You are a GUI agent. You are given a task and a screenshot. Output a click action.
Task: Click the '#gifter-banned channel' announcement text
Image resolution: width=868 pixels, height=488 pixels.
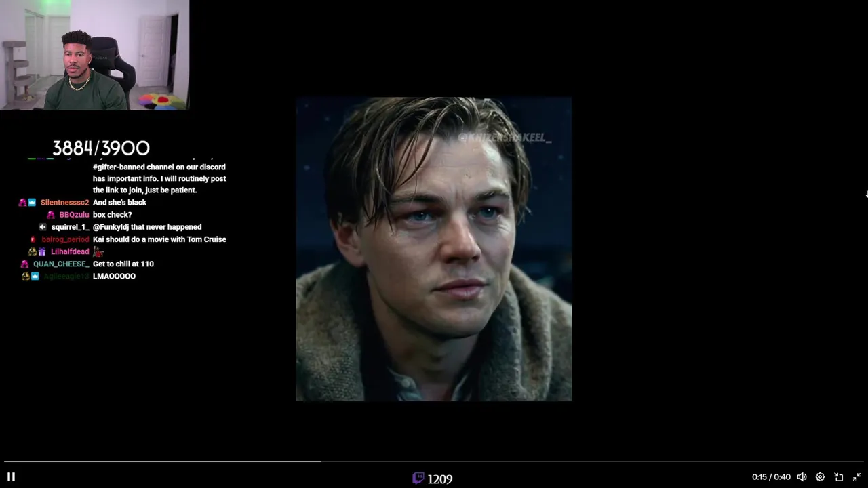(x=159, y=179)
